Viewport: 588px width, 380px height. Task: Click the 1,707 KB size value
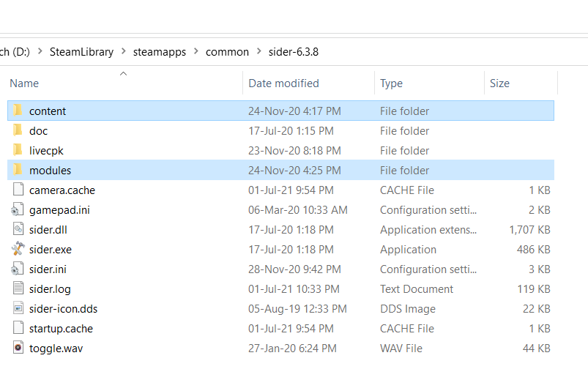530,230
